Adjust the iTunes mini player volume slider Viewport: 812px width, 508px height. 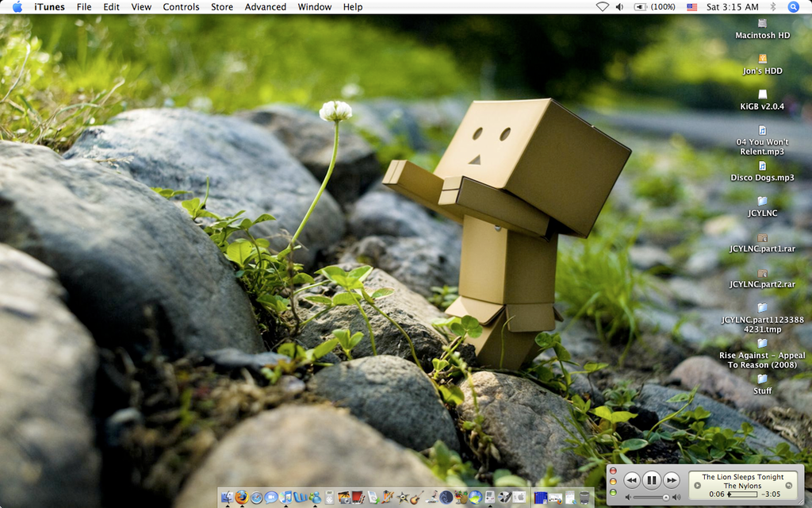coord(652,498)
